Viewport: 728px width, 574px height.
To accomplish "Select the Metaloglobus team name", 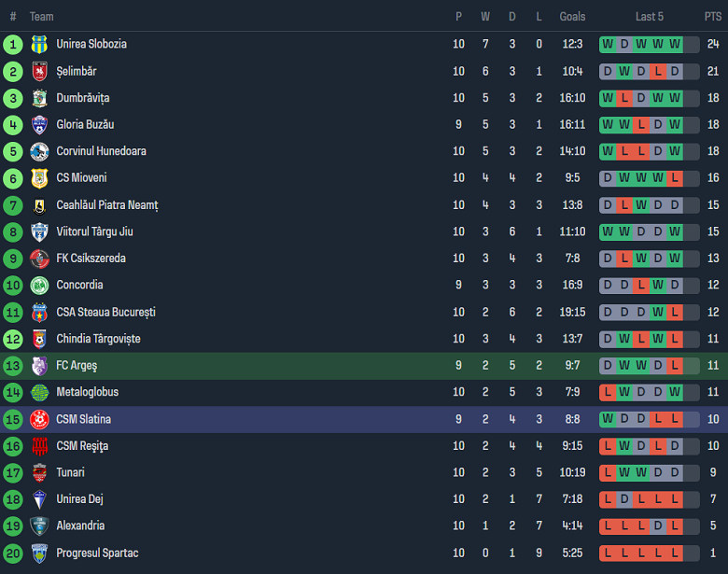I will [x=88, y=392].
